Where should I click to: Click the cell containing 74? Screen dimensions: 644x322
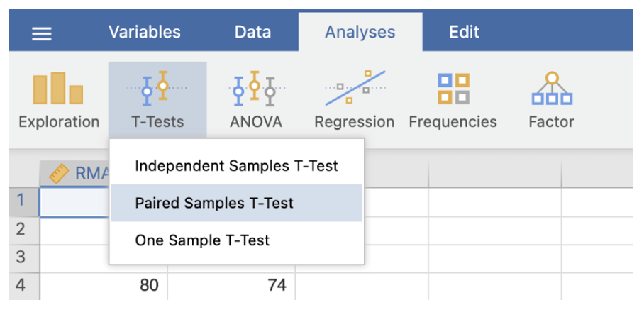[x=231, y=285]
